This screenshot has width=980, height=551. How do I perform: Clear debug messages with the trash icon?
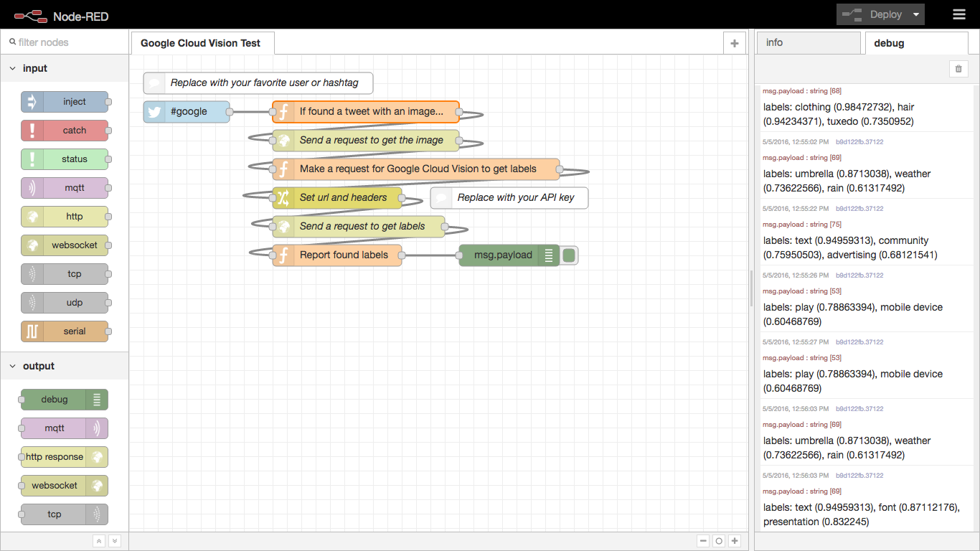click(958, 68)
